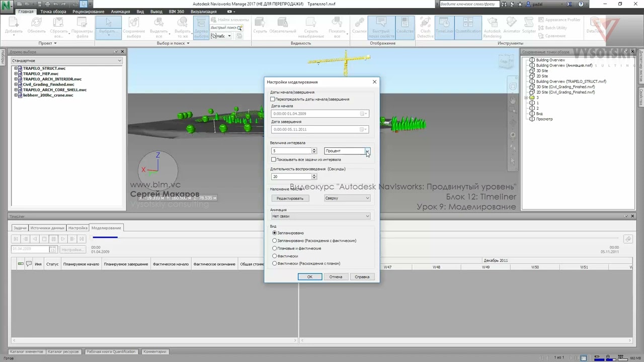Click the TimeLiner play forward button
Screen dimensions: 644x362
pos(63,239)
